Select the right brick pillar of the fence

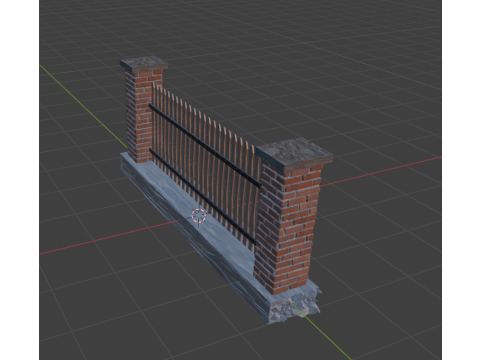(287, 227)
